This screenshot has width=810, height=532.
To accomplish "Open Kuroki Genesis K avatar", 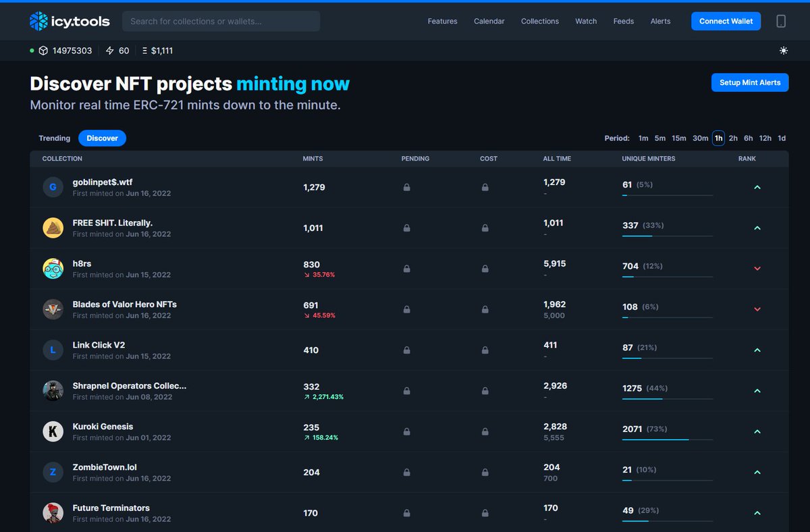I will (x=53, y=431).
